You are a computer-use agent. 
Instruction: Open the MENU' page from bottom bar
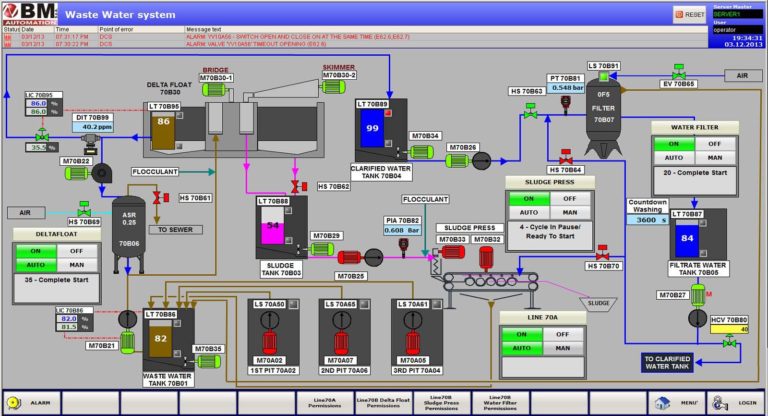pos(676,402)
